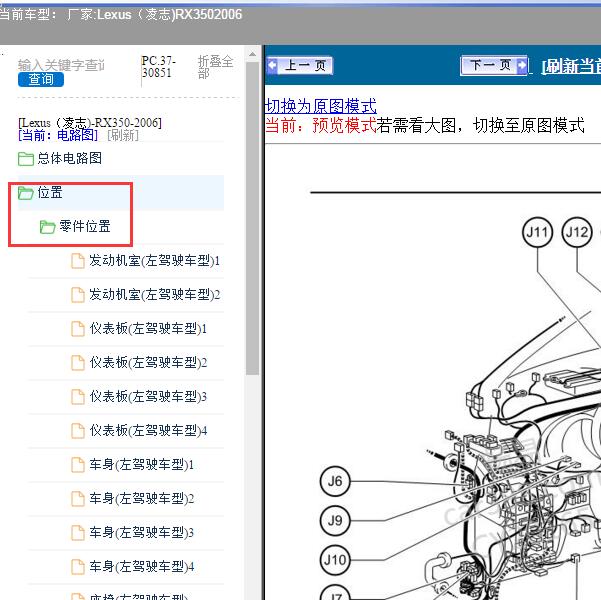Image resolution: width=601 pixels, height=600 pixels.
Task: Click document icon of 仪表板(左驾驶车型)3
Action: [x=78, y=397]
